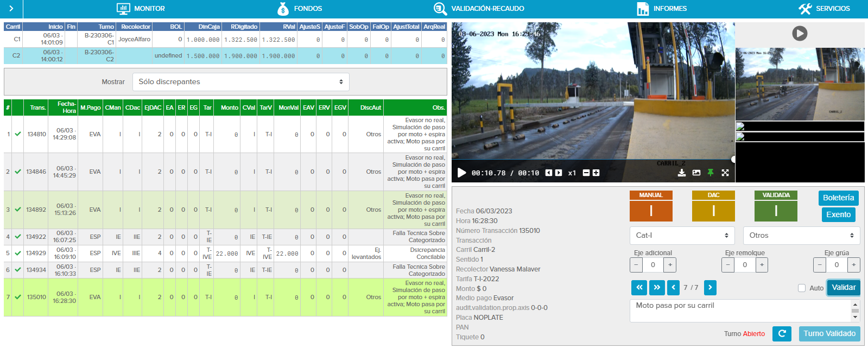This screenshot has height=348, width=868.
Task: Select lane C2 shift row
Action: (x=225, y=56)
